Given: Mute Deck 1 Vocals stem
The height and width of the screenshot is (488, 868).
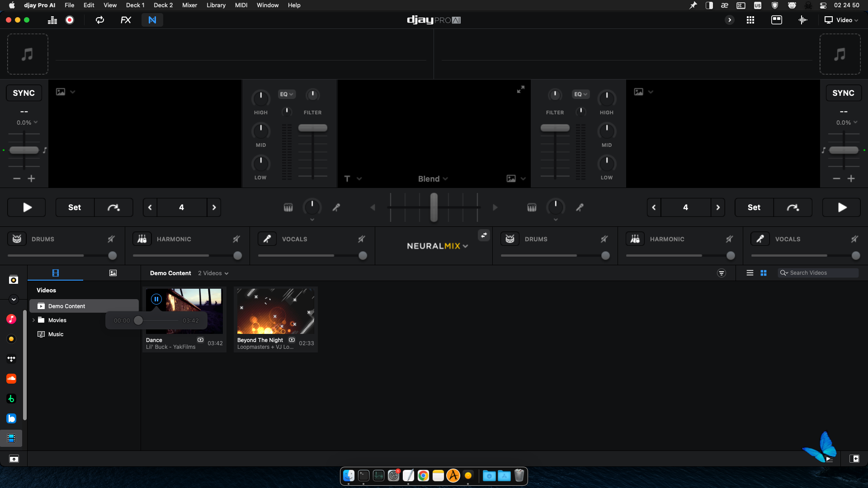Looking at the screenshot, I should [362, 239].
